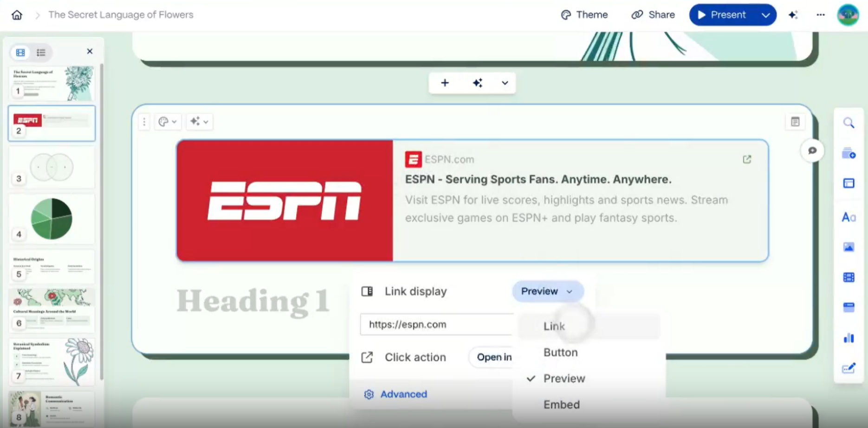
Task: Choose Embed from display options
Action: coord(561,404)
